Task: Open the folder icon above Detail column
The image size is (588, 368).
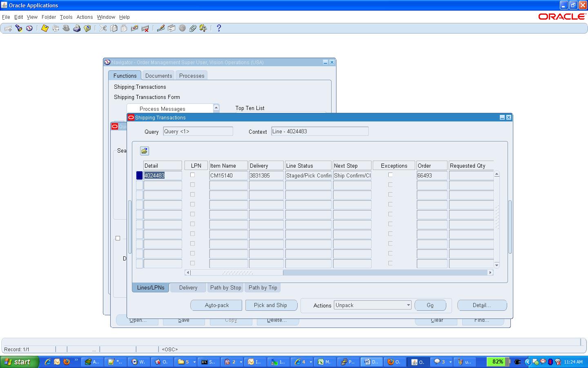Action: [x=145, y=151]
